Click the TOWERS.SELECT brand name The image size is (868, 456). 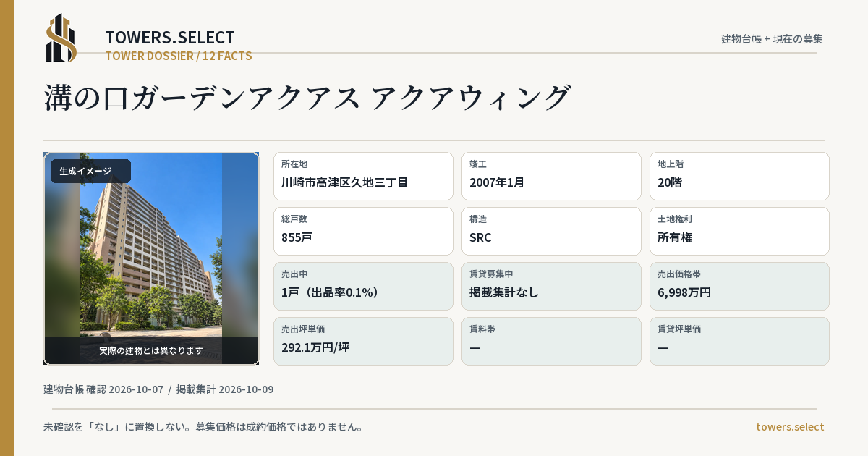tap(170, 38)
